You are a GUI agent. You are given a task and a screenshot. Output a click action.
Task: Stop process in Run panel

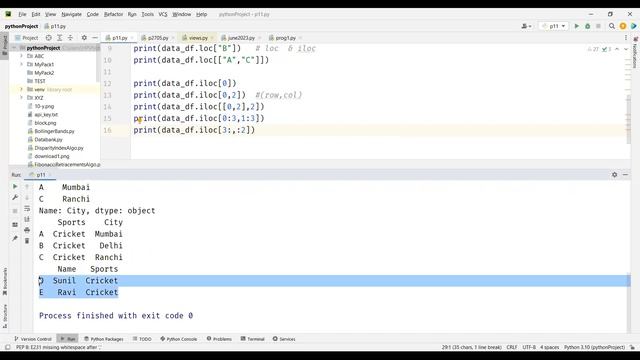tap(15, 211)
